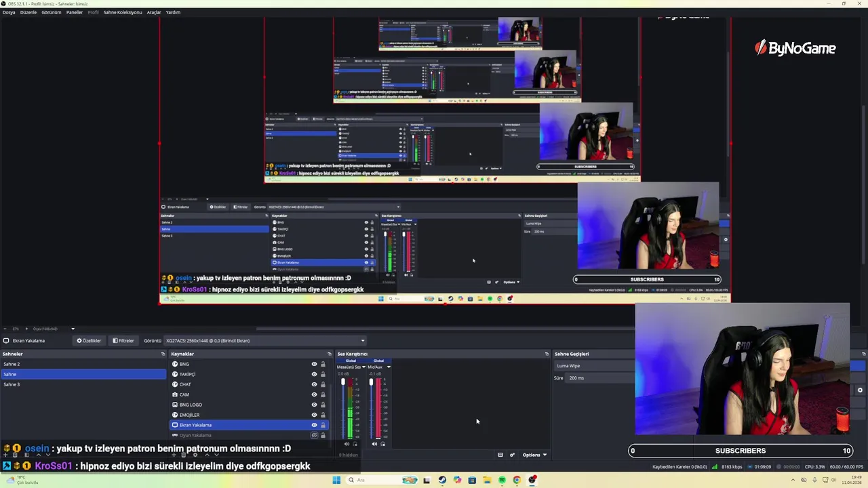Mute the Masaüstü Ses audio channel

[x=347, y=444]
